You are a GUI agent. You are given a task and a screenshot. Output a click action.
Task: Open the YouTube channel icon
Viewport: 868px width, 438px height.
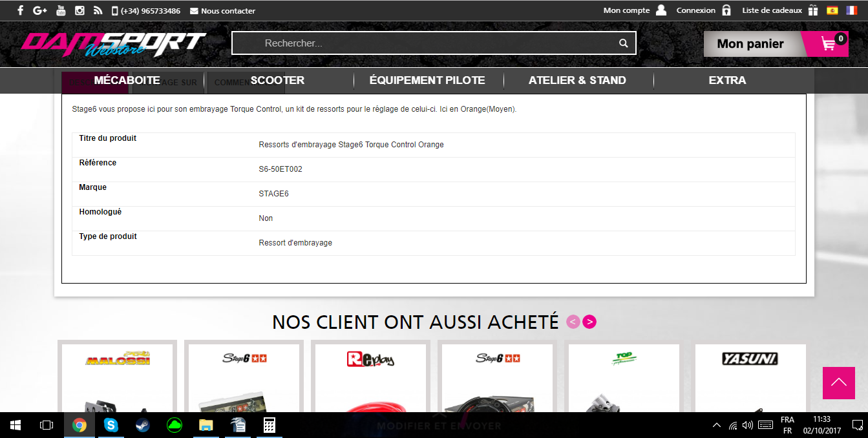click(x=61, y=10)
